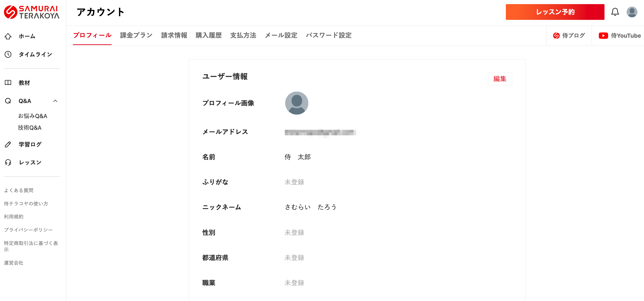
Task: Select the メール設定 tab
Action: pyautogui.click(x=281, y=35)
